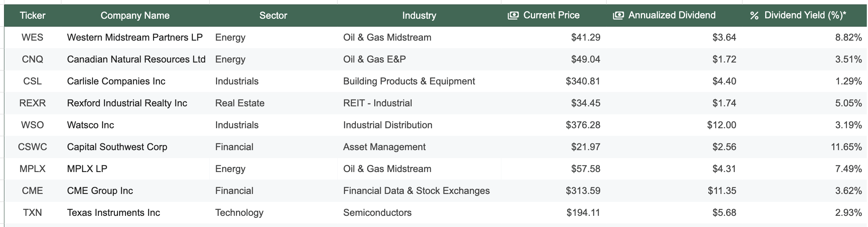Viewport: 868px width, 227px height.
Task: Click the $12.00 annualized dividend cell
Action: [721, 125]
